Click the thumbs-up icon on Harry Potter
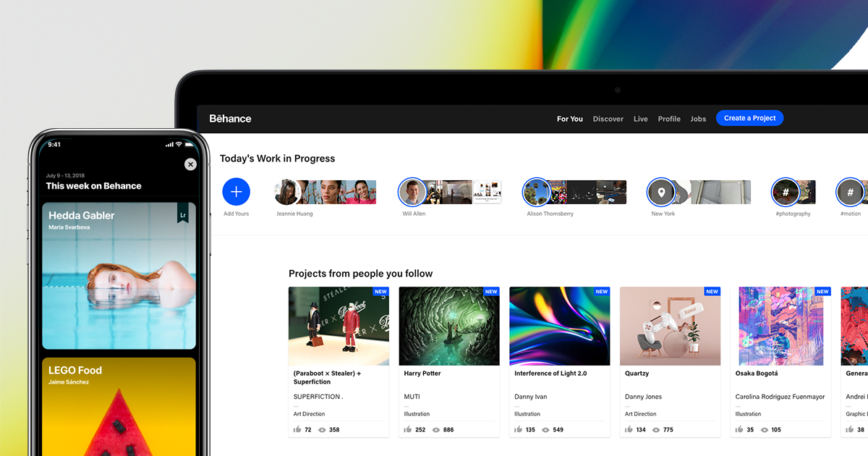Viewport: 868px width, 456px height. click(408, 429)
